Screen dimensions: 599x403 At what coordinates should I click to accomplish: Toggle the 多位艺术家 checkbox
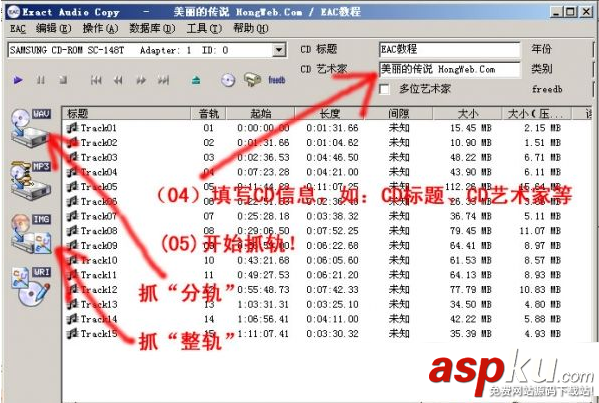click(x=384, y=89)
